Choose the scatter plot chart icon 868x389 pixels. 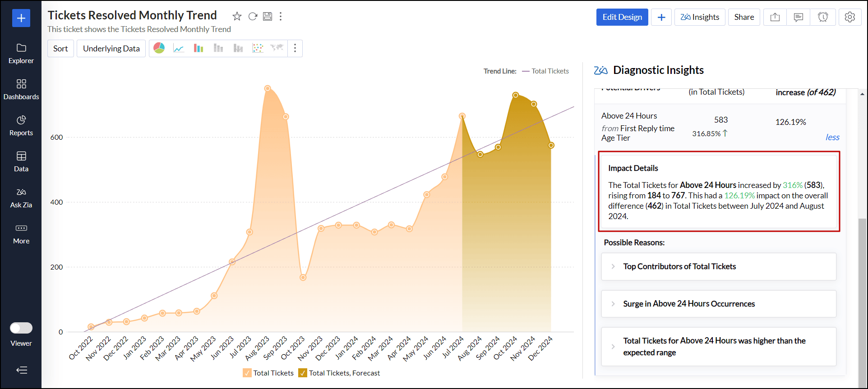[258, 48]
